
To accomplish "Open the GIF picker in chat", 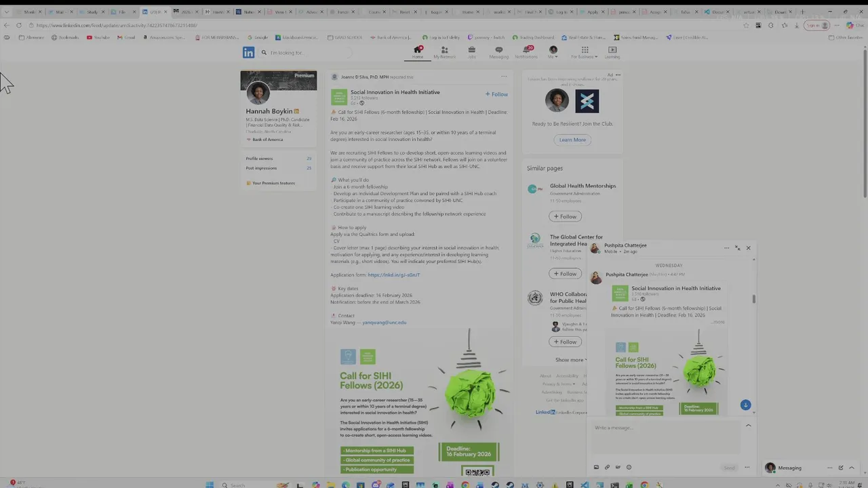I will (x=618, y=467).
